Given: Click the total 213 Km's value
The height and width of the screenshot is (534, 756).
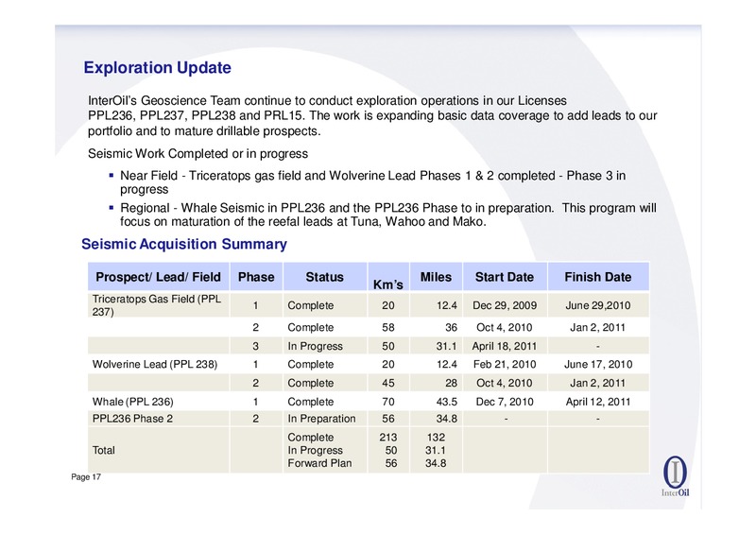Looking at the screenshot, I should click(x=388, y=438).
